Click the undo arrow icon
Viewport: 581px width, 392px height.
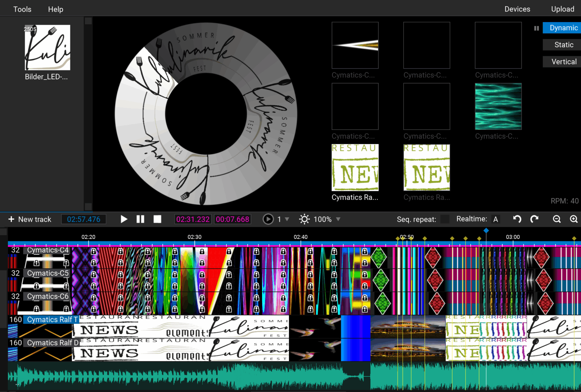[x=517, y=219]
